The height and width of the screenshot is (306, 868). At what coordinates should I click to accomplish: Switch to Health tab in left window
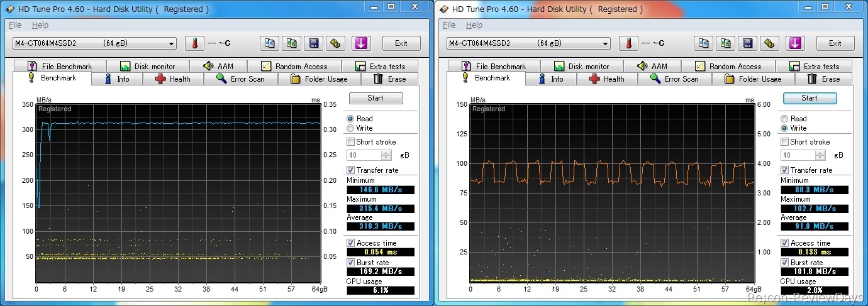click(x=172, y=79)
